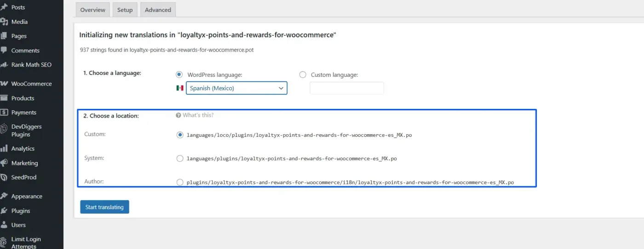Select the Custom language radio button
644x249 pixels.
(303, 74)
